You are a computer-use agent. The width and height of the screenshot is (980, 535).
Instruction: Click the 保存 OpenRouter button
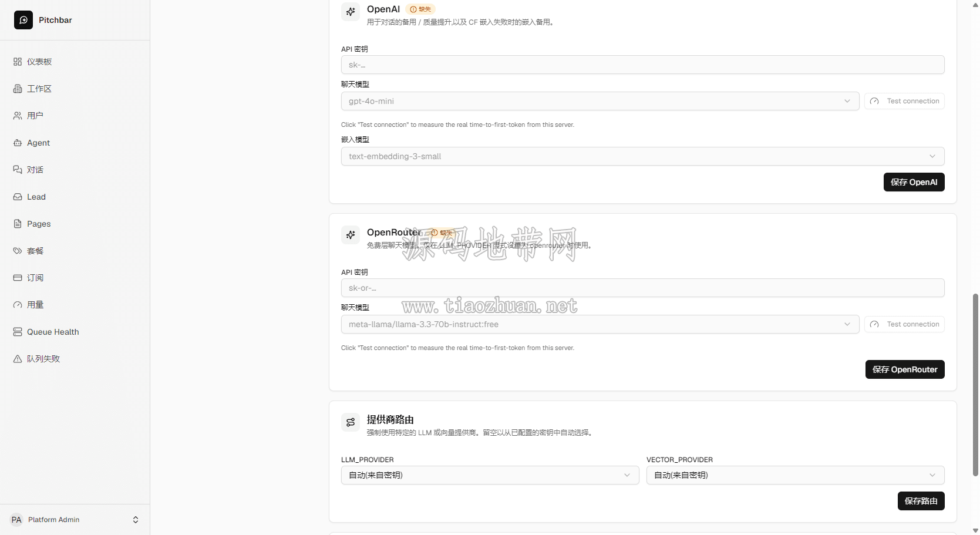click(905, 369)
